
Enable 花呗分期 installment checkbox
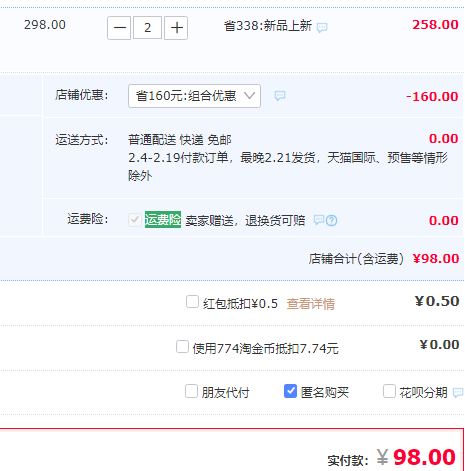coord(389,391)
